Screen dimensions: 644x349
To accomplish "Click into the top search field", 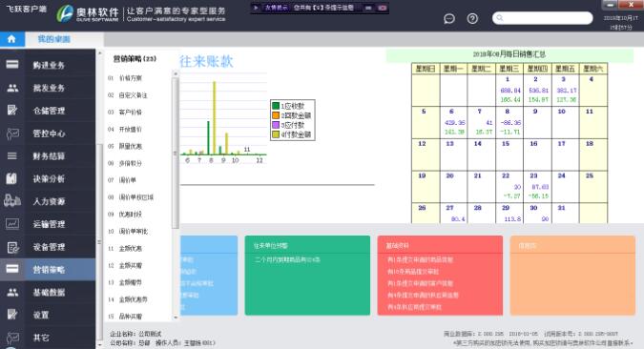I will click(543, 18).
